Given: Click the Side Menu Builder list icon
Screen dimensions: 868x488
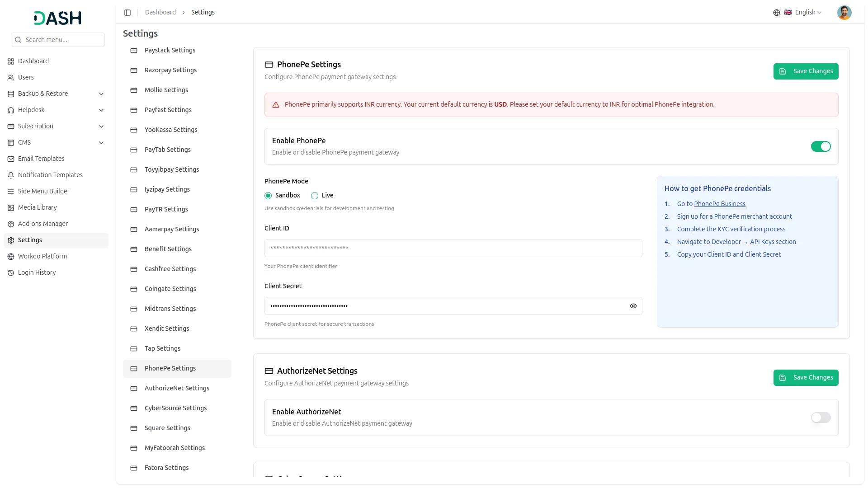Looking at the screenshot, I should (11, 192).
